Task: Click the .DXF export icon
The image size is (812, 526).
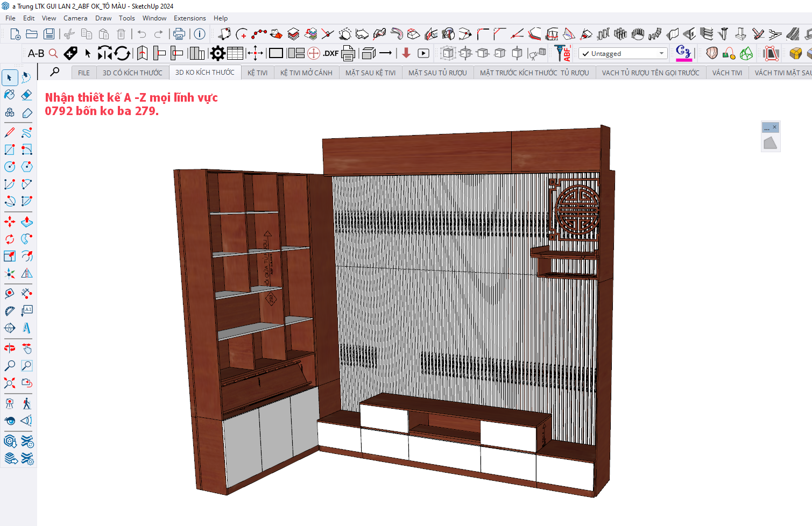Action: [x=330, y=53]
